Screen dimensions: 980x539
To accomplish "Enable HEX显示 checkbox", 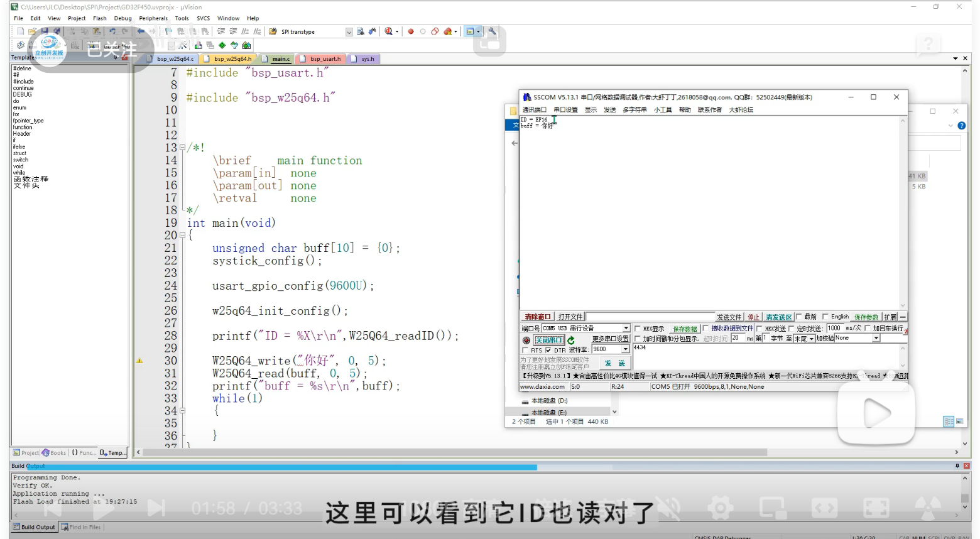I will pyautogui.click(x=637, y=329).
